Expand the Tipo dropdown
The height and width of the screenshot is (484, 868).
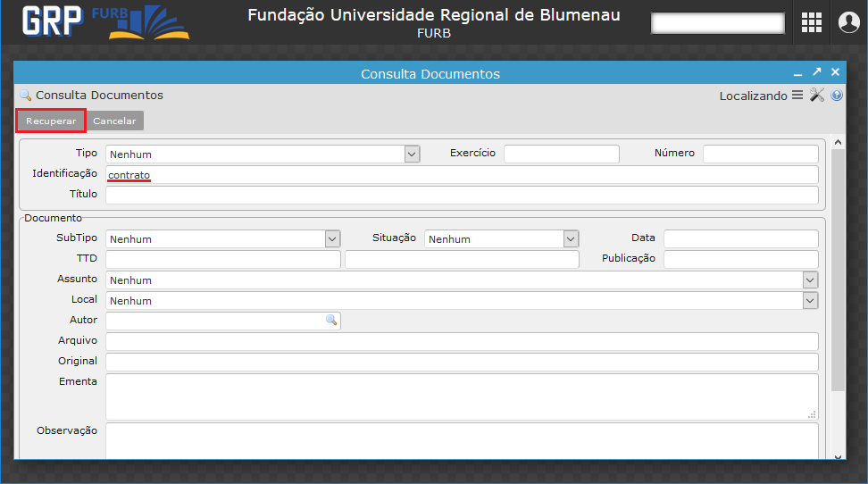pyautogui.click(x=412, y=154)
